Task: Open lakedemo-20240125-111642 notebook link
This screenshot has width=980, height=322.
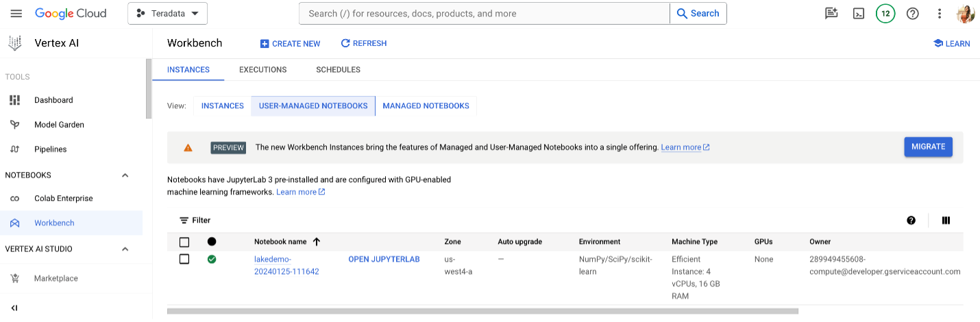Action: (x=286, y=266)
